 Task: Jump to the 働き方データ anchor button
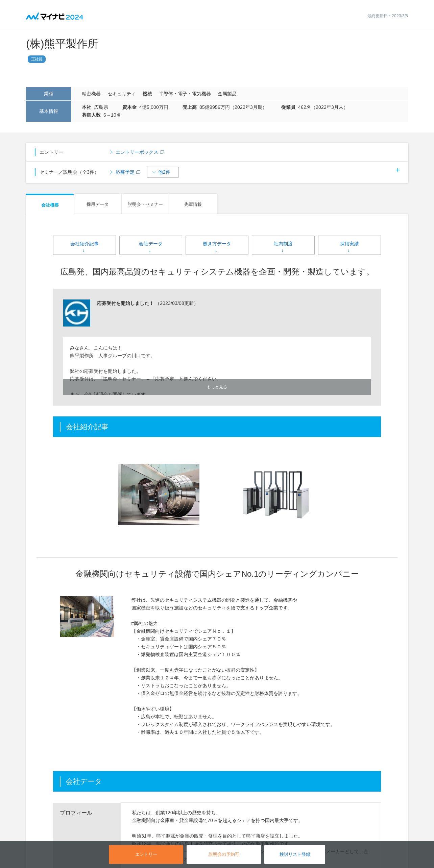click(217, 245)
